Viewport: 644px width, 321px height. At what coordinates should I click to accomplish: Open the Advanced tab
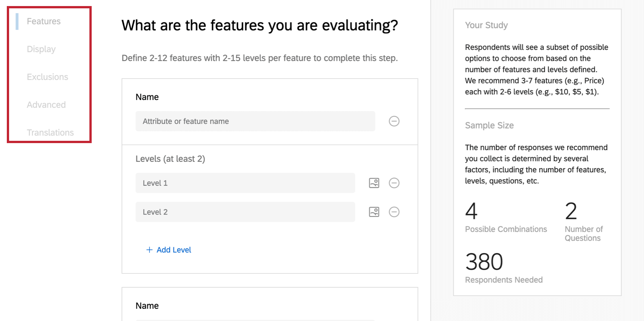click(46, 105)
